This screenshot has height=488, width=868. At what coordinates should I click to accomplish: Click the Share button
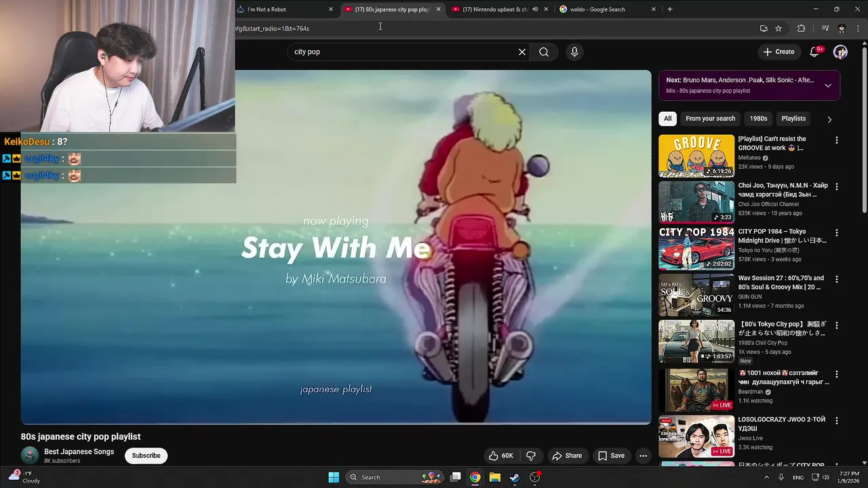point(567,455)
